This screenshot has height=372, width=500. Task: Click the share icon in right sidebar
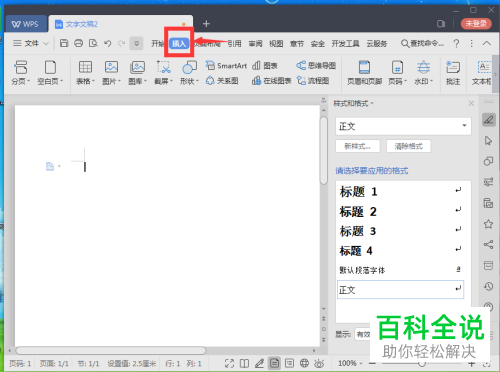point(488,244)
